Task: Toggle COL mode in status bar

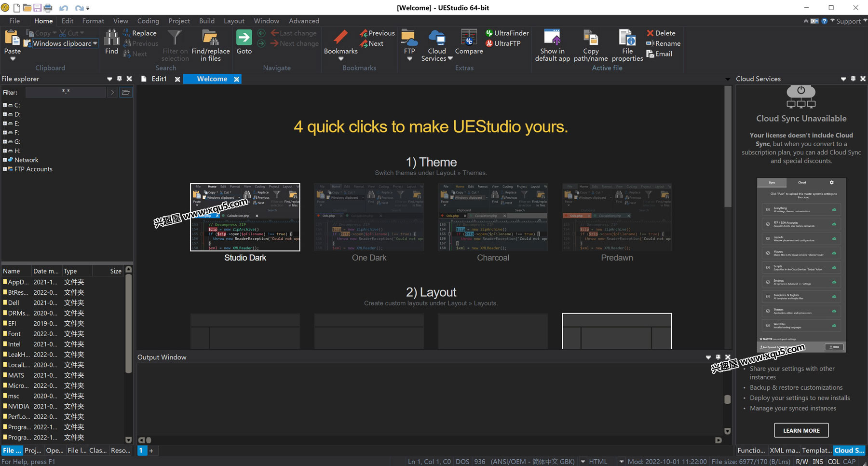Action: click(x=833, y=462)
